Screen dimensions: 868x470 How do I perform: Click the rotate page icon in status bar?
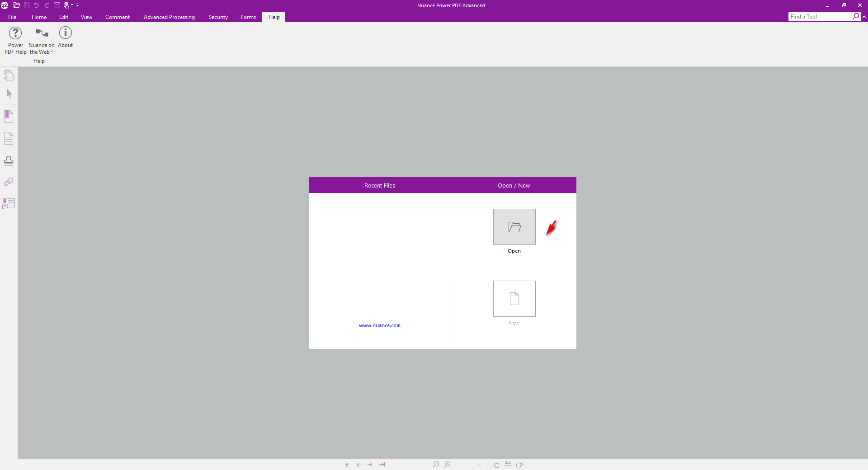[496, 465]
